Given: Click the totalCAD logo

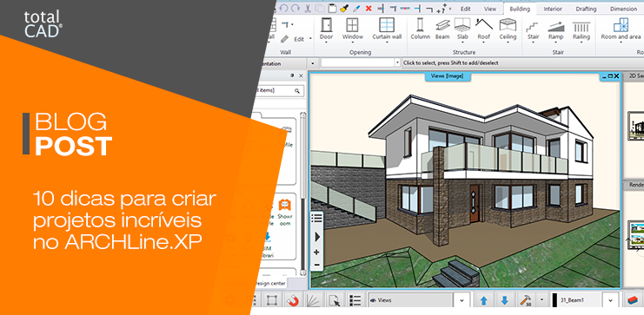Looking at the screenshot, I should 43,24.
